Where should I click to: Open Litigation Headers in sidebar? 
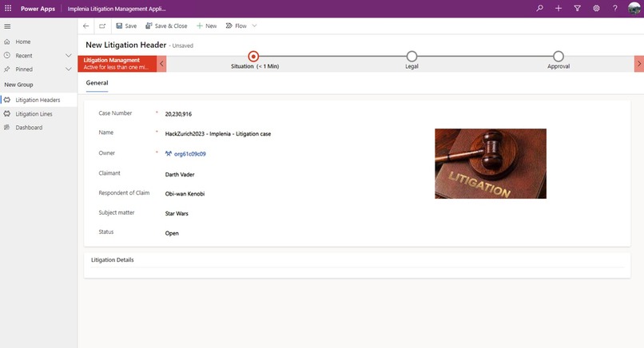coord(38,100)
